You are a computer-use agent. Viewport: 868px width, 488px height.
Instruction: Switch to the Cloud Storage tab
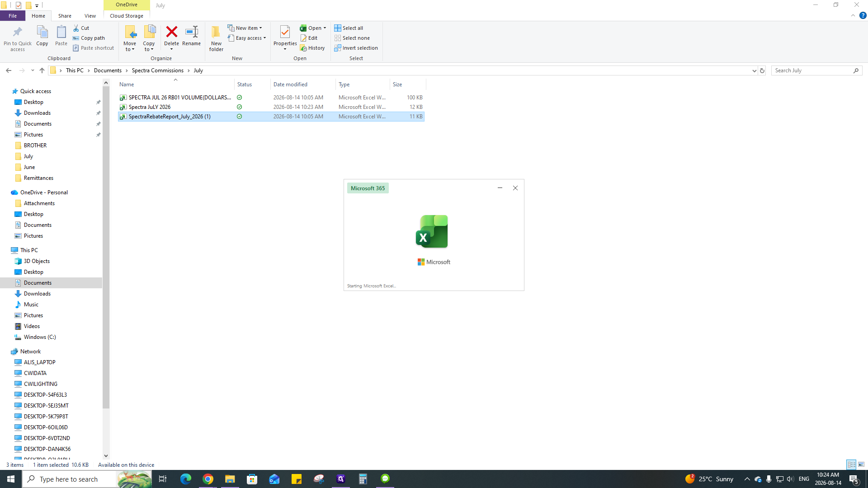(127, 16)
